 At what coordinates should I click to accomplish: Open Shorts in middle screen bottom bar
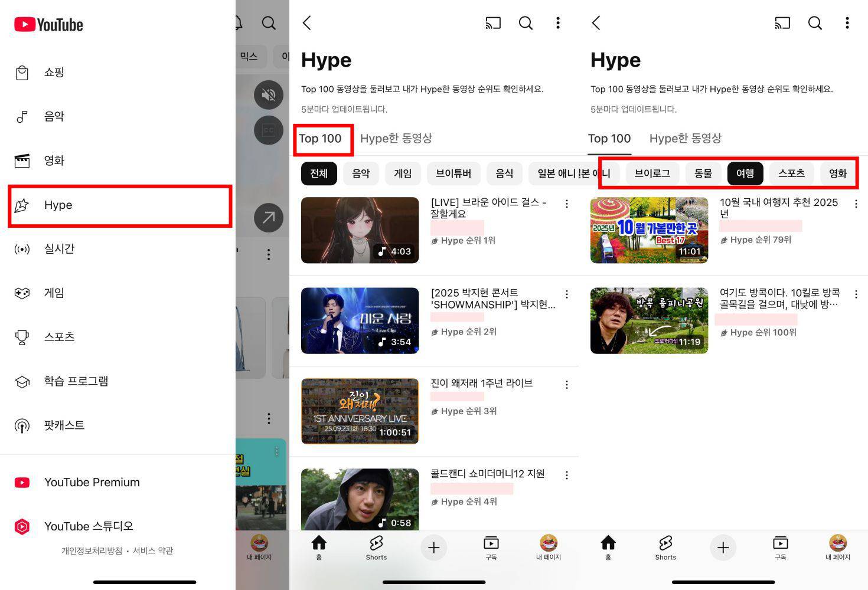pyautogui.click(x=376, y=548)
